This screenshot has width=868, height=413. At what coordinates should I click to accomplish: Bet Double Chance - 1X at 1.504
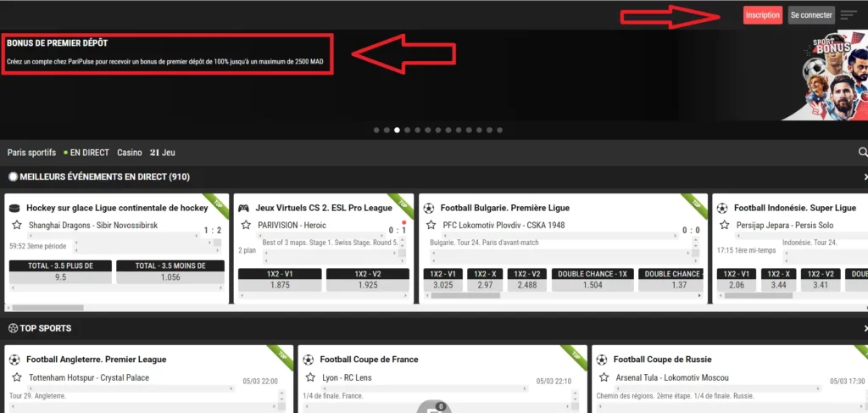[593, 280]
